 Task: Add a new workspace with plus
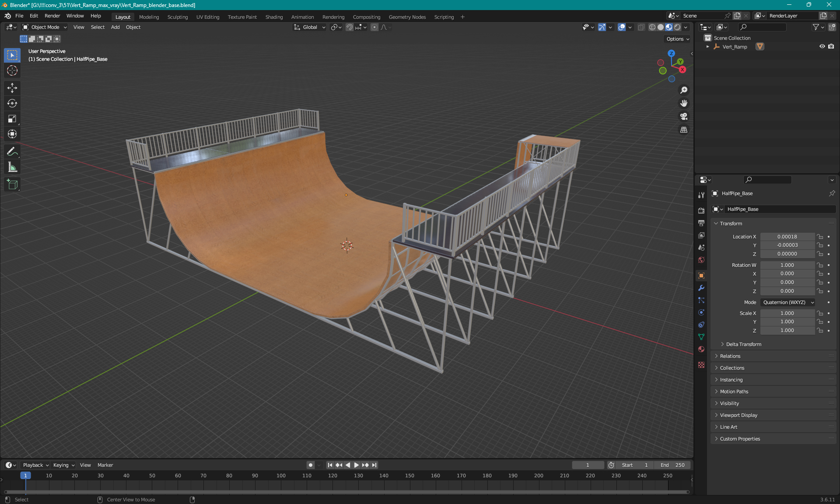(462, 17)
